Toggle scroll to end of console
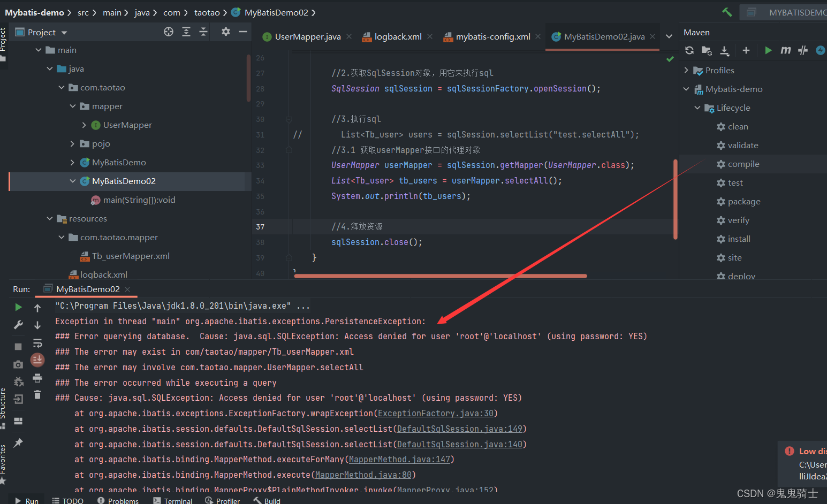This screenshot has width=827, height=504. pos(37,360)
